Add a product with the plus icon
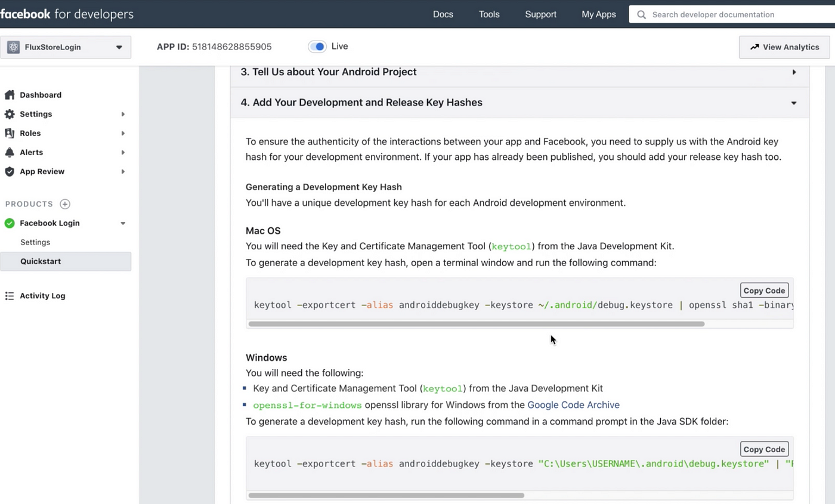 coord(65,204)
